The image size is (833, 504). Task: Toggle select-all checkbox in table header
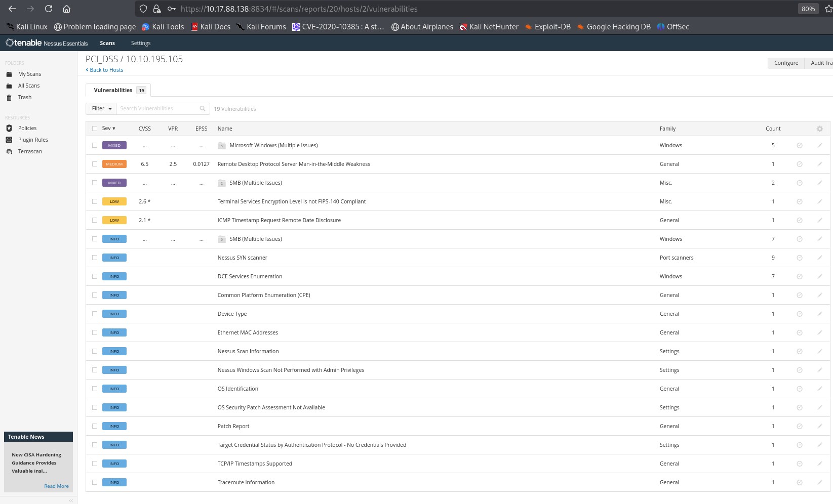(x=95, y=129)
